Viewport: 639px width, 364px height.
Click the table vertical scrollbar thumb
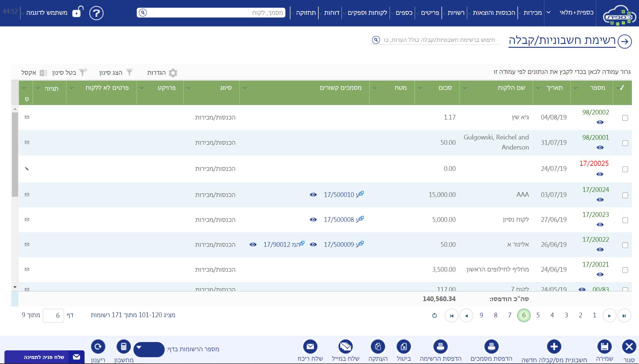15,154
